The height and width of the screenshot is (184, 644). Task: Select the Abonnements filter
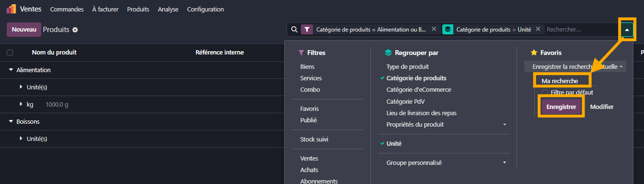point(319,181)
